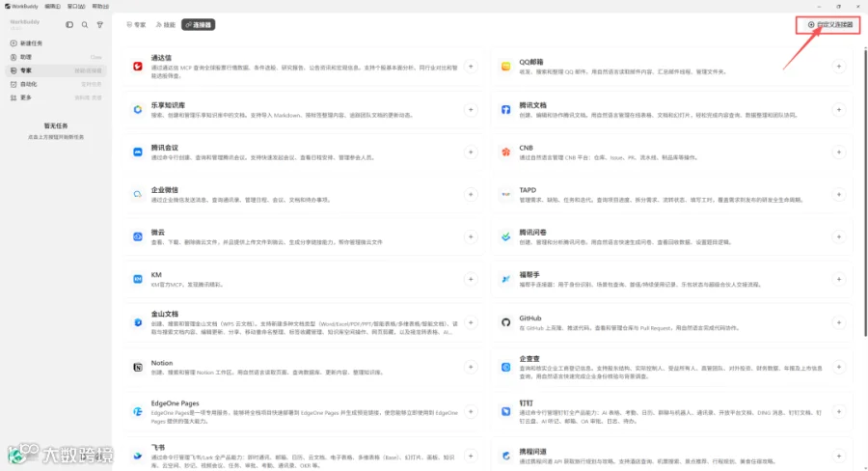
Task: Open the sidebar search icon
Action: [x=85, y=25]
